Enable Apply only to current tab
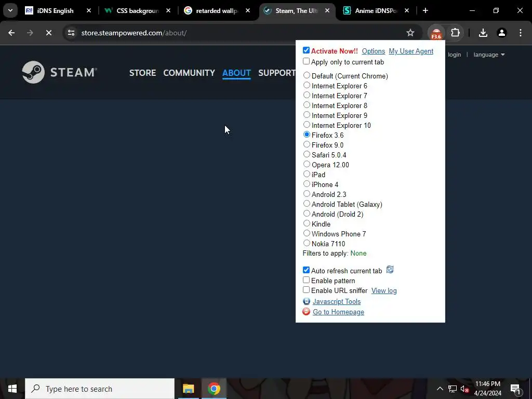Viewport: 532px width, 399px height. pyautogui.click(x=306, y=61)
